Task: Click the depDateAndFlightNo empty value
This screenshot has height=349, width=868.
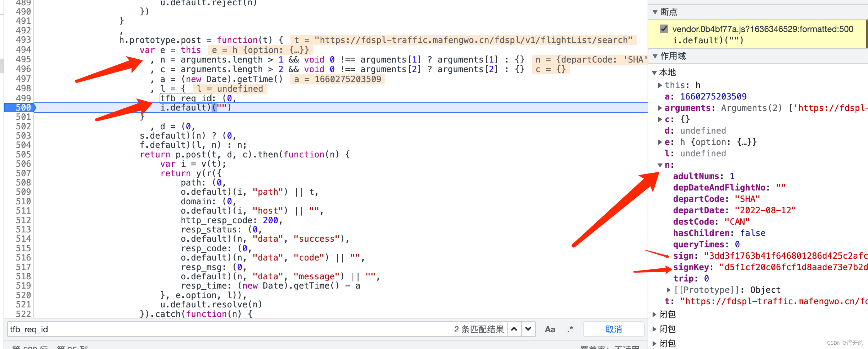Action: click(x=781, y=188)
